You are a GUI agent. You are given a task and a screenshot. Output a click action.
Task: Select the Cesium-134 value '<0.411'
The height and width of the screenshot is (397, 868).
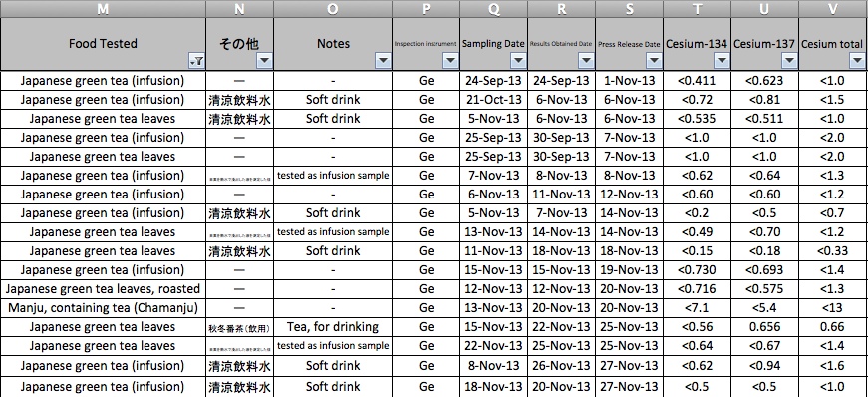(x=697, y=81)
